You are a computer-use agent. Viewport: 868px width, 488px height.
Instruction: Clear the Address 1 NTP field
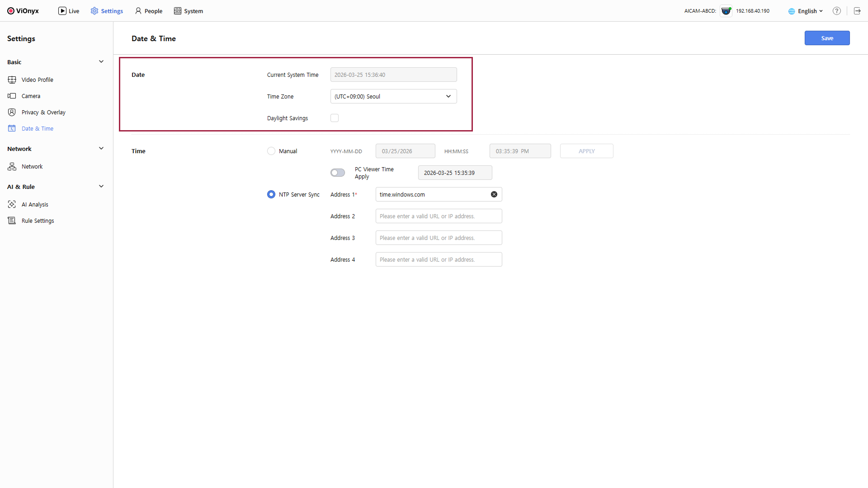tap(494, 194)
